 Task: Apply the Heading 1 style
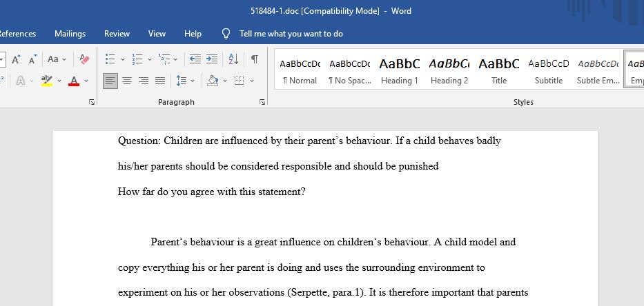[x=400, y=69]
